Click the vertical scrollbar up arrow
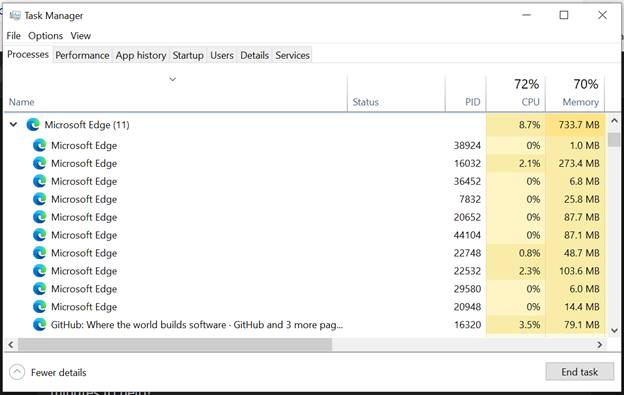Viewport: 624px width, 395px height. pyautogui.click(x=614, y=121)
